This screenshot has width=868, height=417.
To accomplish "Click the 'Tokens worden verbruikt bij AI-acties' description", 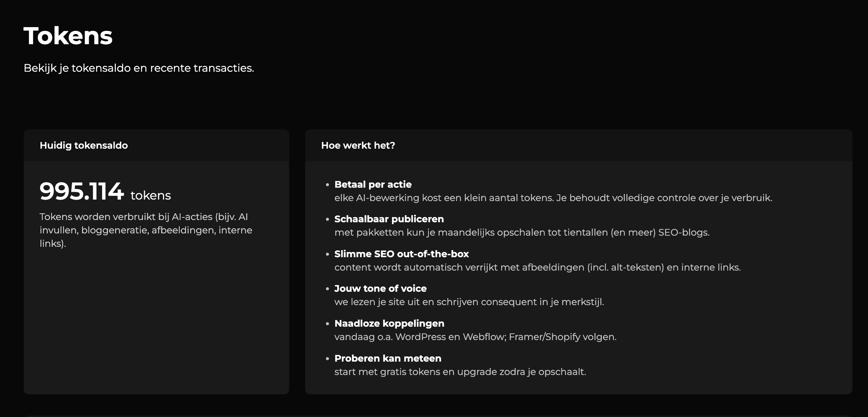I will [146, 230].
